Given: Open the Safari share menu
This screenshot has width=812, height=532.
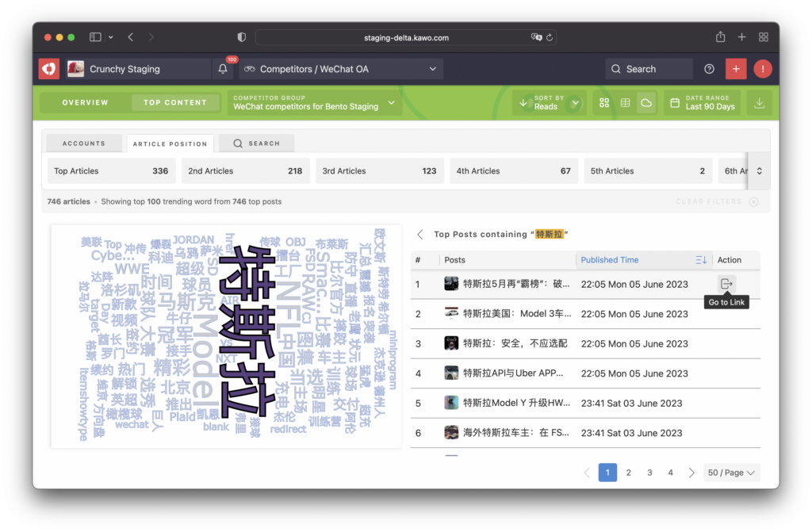Looking at the screenshot, I should point(720,36).
